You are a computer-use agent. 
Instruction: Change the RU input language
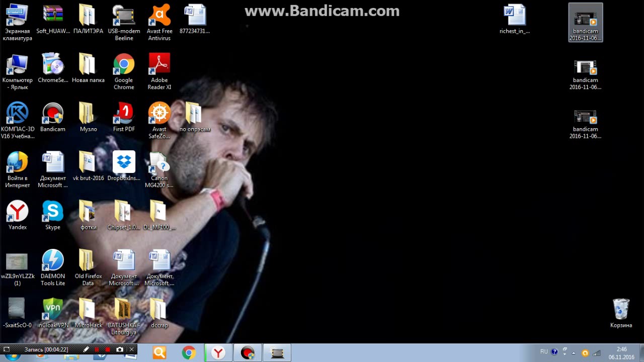click(544, 351)
